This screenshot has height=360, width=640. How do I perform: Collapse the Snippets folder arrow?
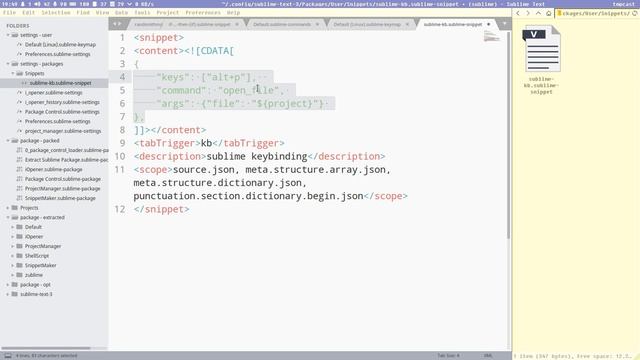point(13,73)
